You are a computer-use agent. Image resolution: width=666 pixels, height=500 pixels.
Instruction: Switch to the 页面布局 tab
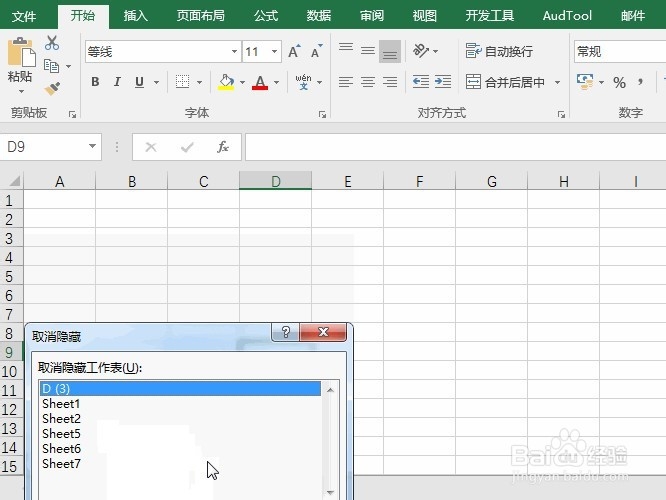(x=200, y=16)
